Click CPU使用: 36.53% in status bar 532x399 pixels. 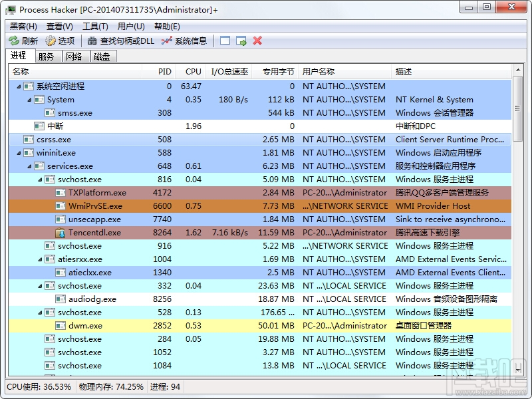(x=39, y=387)
